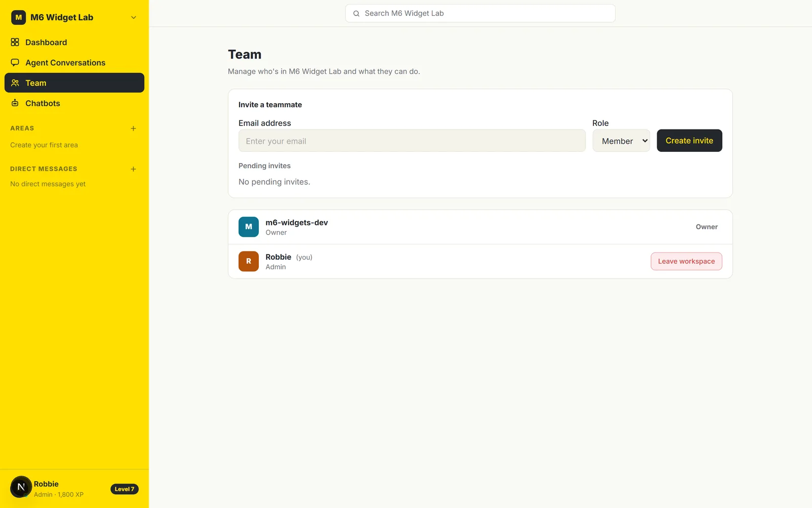
Task: Click the m6-widgets-dev avatar
Action: pyautogui.click(x=249, y=227)
